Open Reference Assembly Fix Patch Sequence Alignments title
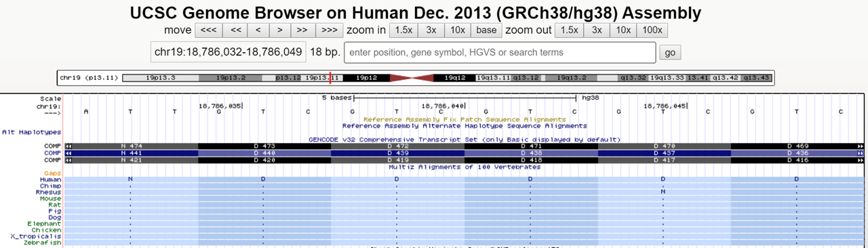Viewport: 868px width, 248px height. pyautogui.click(x=465, y=119)
